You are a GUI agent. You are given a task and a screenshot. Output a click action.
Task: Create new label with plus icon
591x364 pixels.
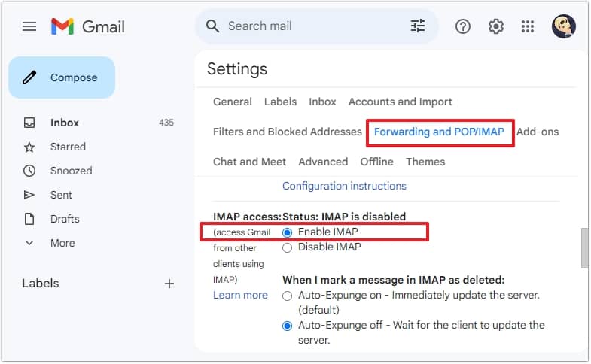pos(169,284)
